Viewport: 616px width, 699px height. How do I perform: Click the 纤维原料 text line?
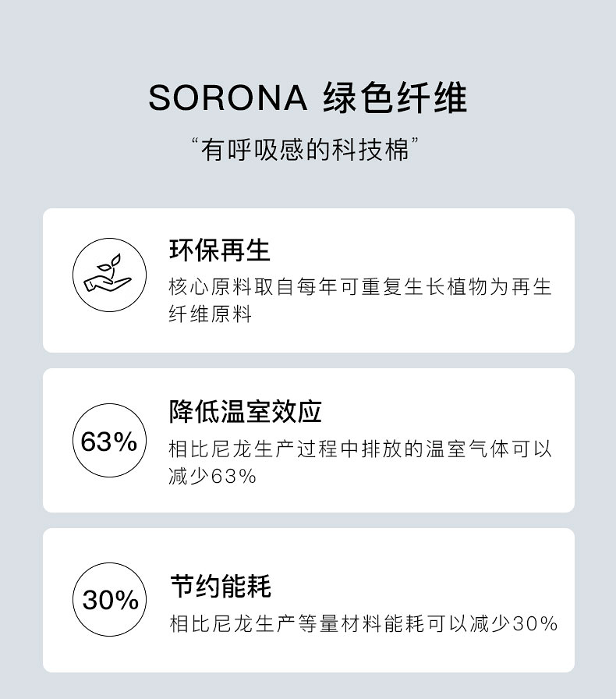pyautogui.click(x=210, y=314)
